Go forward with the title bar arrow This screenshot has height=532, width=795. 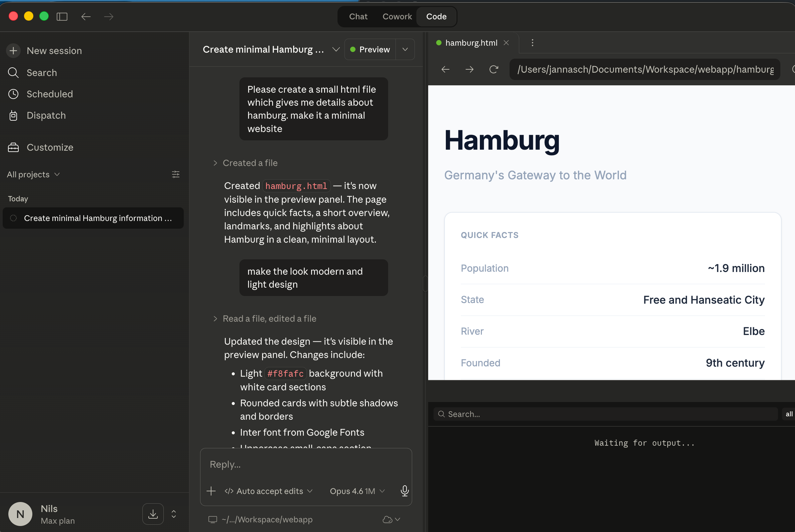click(109, 16)
